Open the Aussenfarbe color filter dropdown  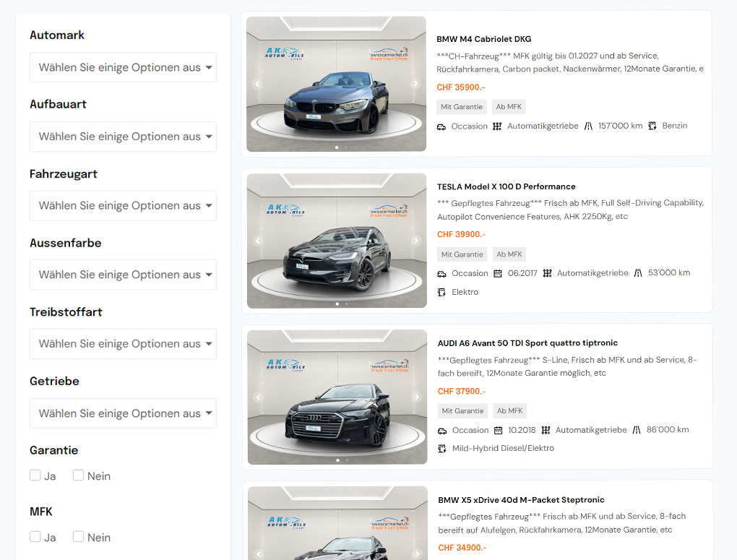(123, 275)
